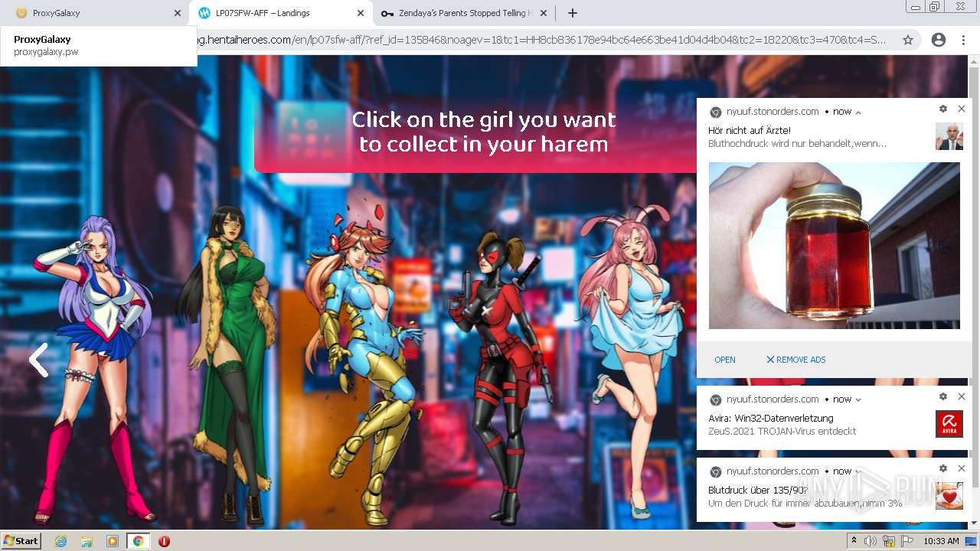The width and height of the screenshot is (980, 551).
Task: Open the Chrome three-dot menu
Action: pyautogui.click(x=963, y=40)
